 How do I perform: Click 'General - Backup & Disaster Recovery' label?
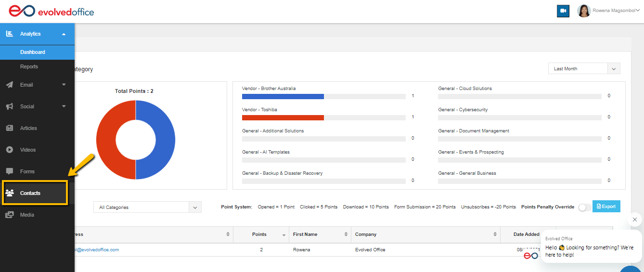coord(283,173)
